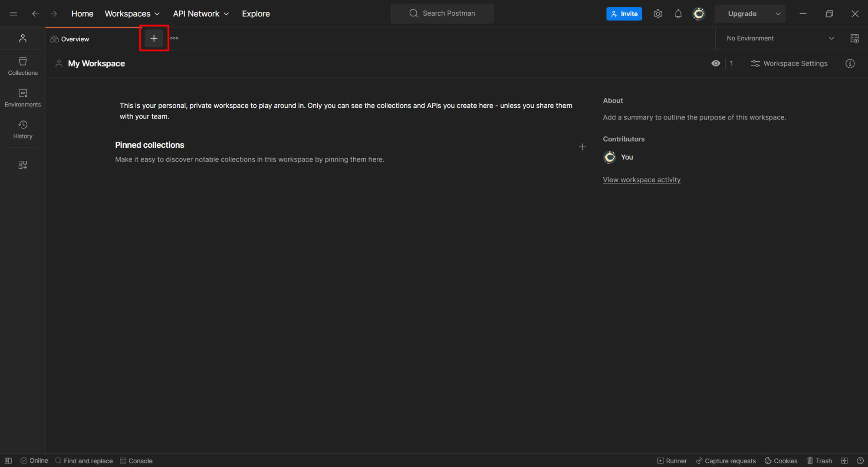Go back with the left arrow
The image size is (868, 467).
[x=35, y=14]
